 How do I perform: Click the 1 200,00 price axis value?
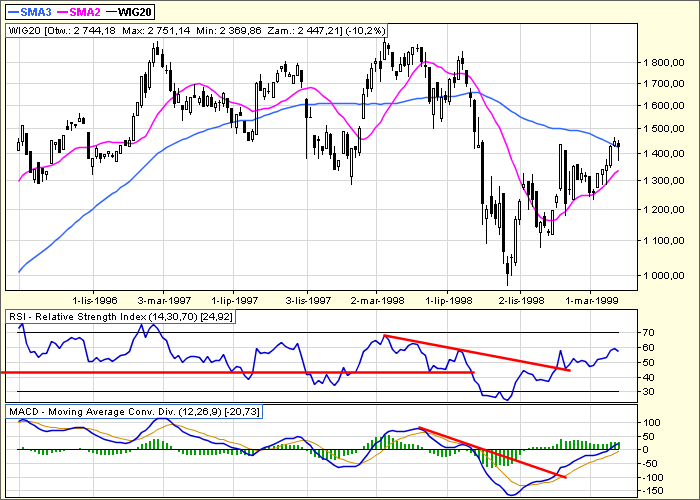[663, 209]
